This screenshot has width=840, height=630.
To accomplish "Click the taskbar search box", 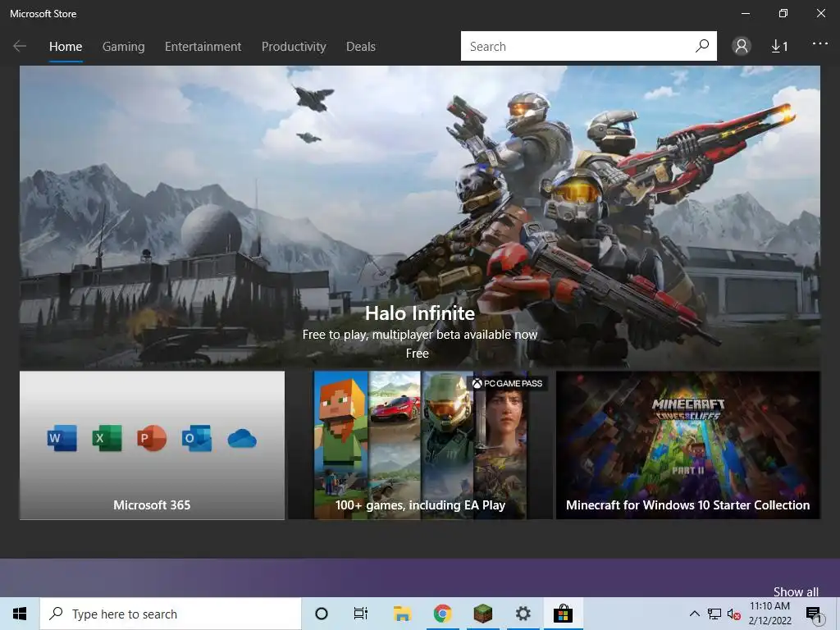I will point(171,614).
